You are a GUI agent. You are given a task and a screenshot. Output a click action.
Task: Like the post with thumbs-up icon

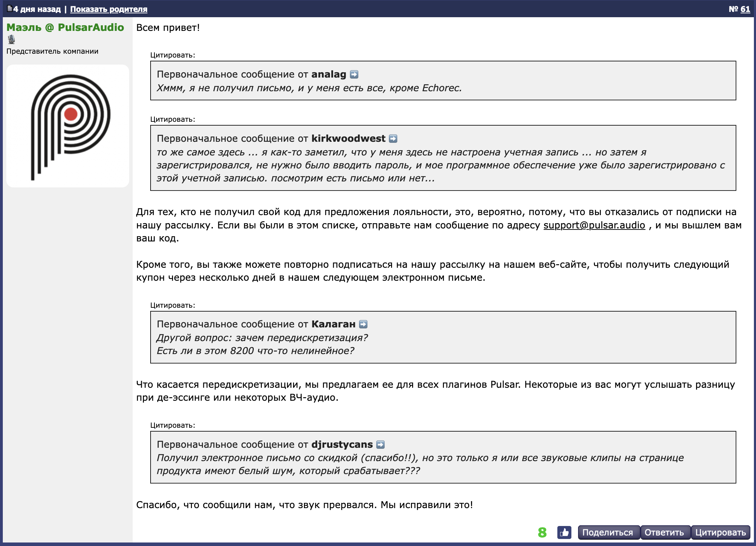click(x=564, y=532)
